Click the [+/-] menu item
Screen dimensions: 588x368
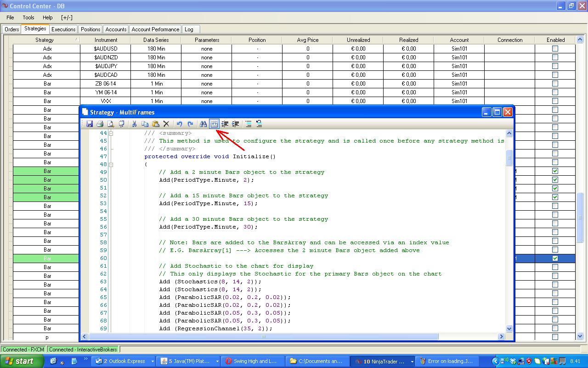point(67,17)
